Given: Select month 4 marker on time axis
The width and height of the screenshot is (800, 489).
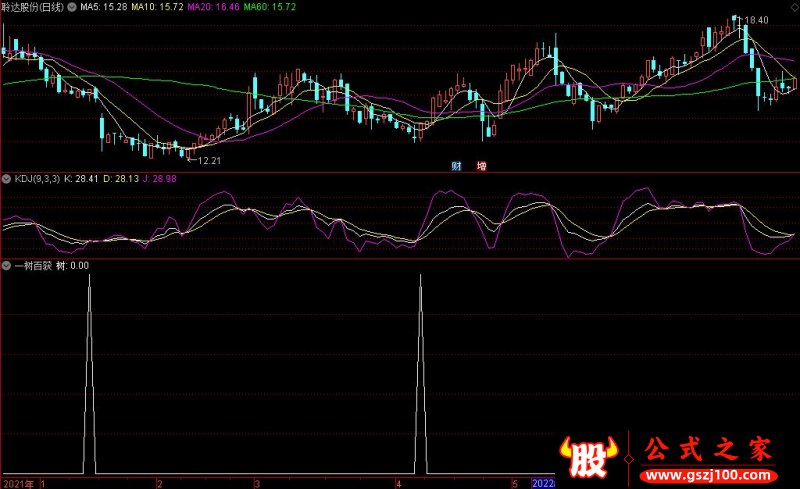Looking at the screenshot, I should click(x=398, y=484).
